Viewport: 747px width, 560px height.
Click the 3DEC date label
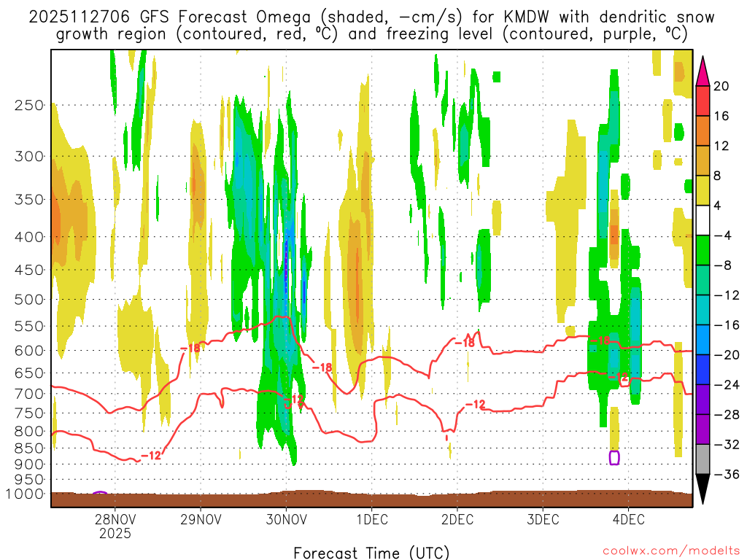[543, 519]
